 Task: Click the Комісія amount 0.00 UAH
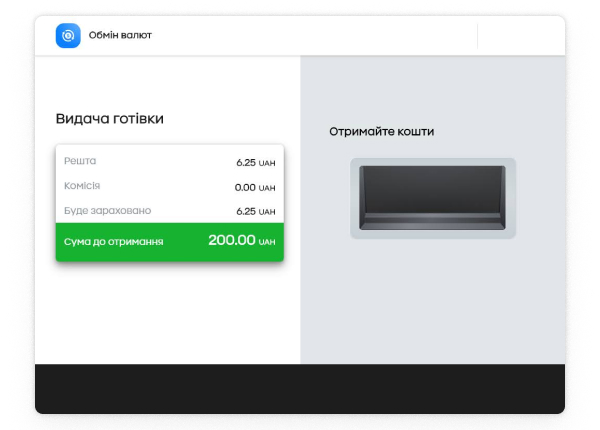(255, 187)
